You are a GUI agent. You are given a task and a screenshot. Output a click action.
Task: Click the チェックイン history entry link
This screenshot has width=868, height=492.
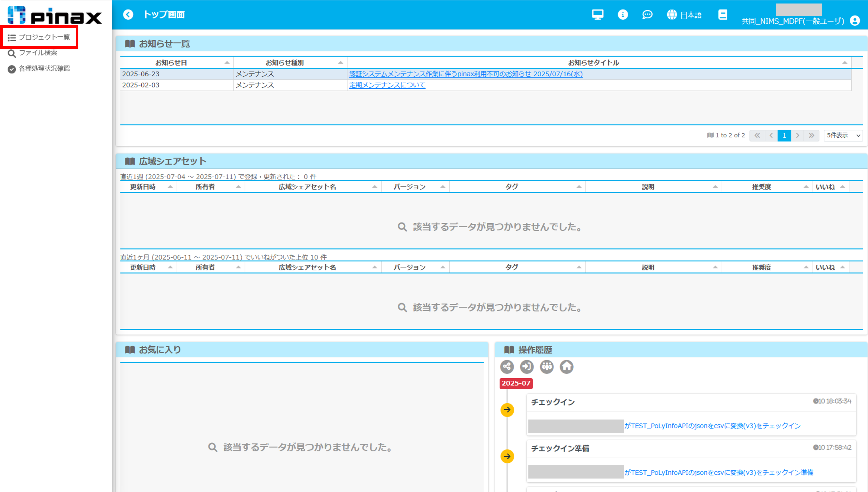click(x=712, y=426)
